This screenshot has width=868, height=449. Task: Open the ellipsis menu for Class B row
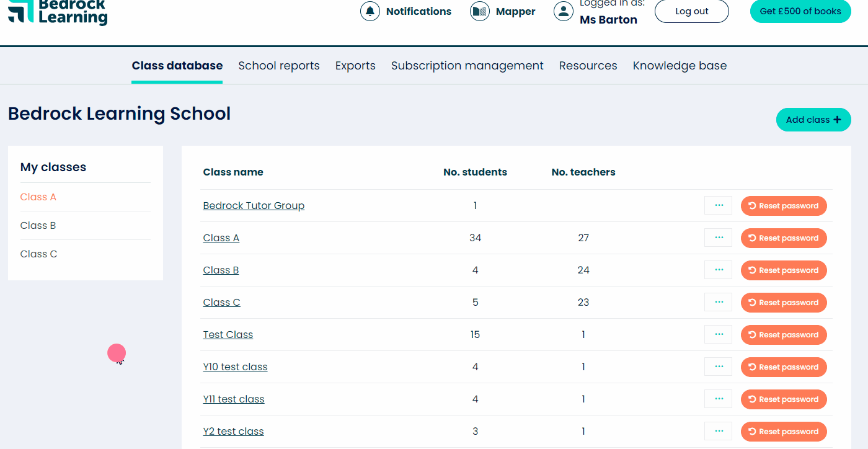tap(717, 270)
